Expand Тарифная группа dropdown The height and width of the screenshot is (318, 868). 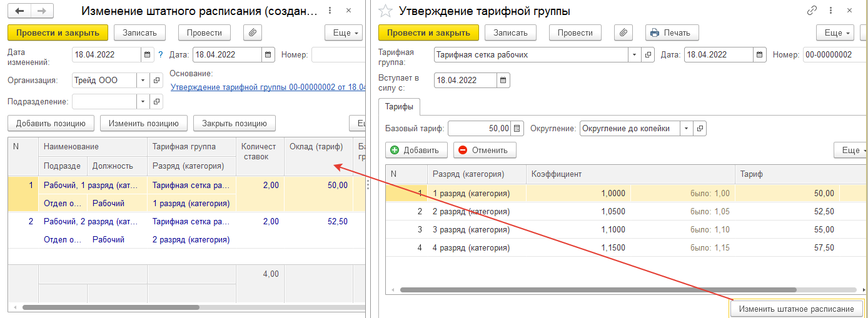tap(635, 54)
